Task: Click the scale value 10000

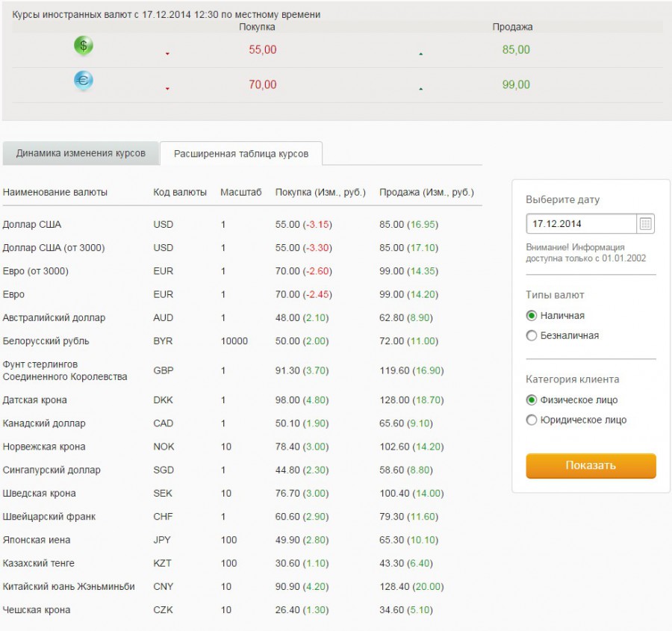Action: tap(234, 341)
